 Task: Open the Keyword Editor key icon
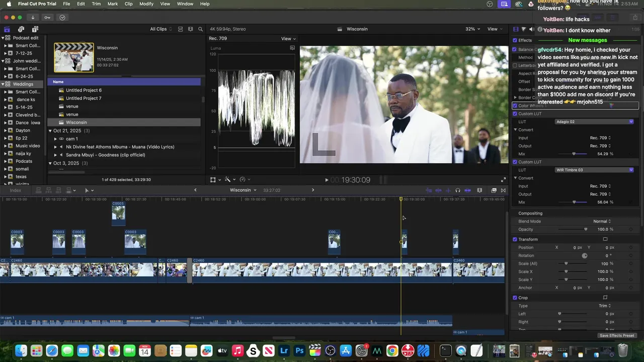click(47, 18)
